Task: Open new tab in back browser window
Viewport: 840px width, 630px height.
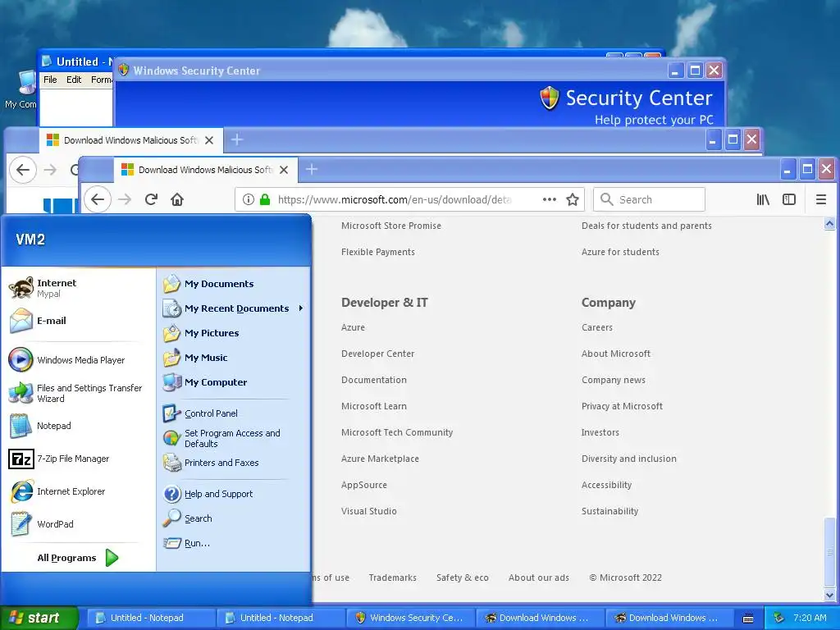Action: tap(237, 139)
